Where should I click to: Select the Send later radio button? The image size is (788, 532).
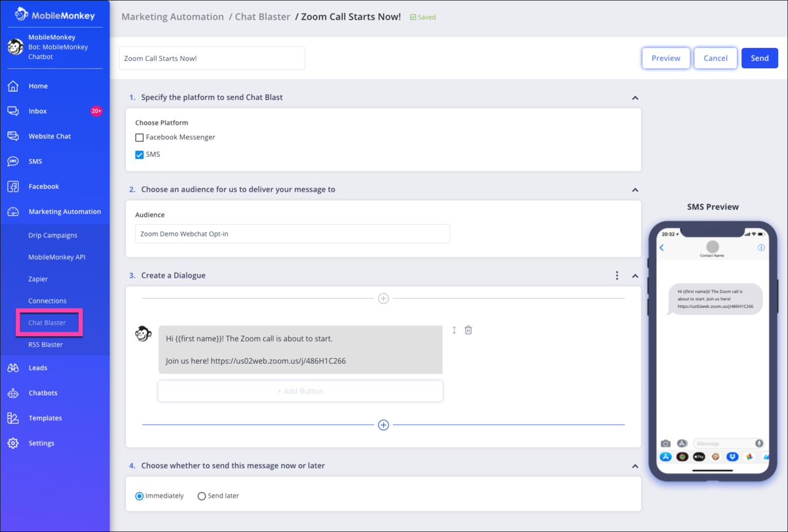202,496
